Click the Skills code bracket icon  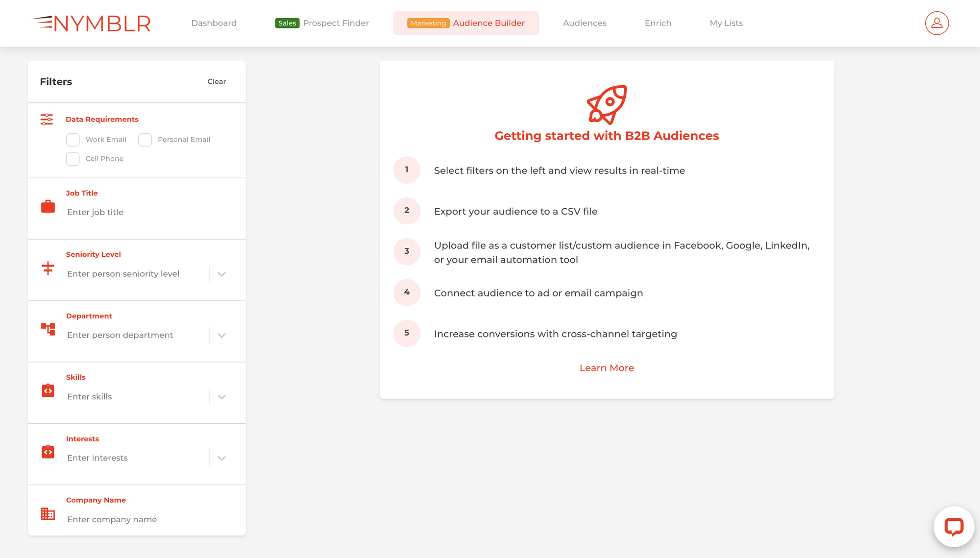coord(48,390)
